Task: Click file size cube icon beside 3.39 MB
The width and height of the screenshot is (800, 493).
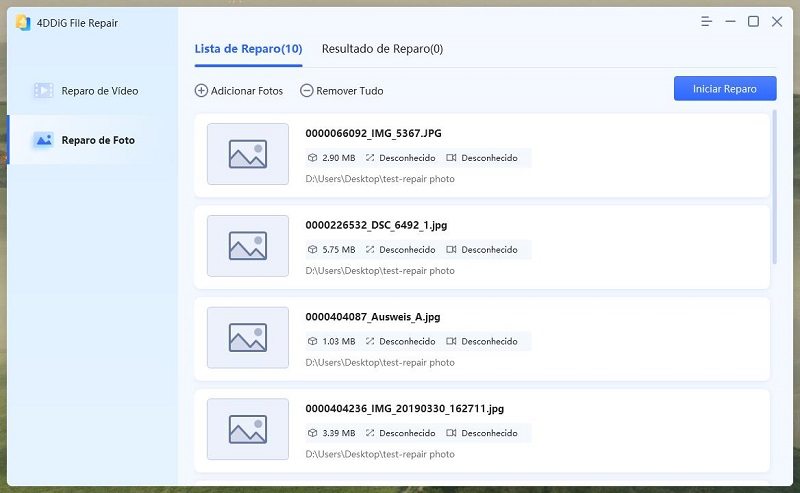Action: click(x=312, y=433)
